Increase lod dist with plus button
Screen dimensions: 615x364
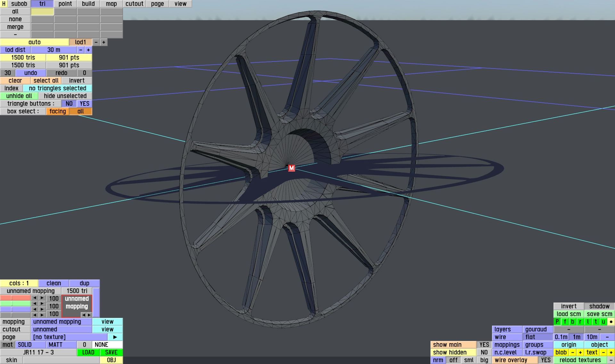coord(88,50)
